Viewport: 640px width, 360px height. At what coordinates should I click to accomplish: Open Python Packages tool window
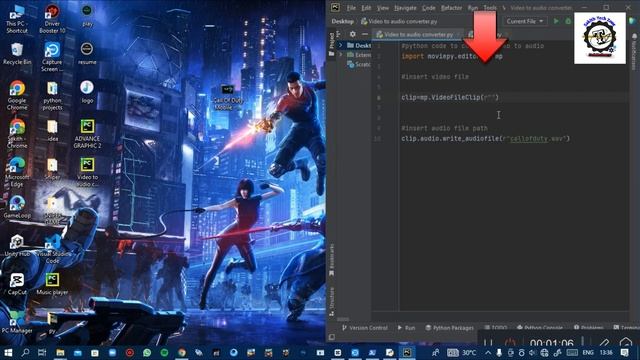click(449, 328)
